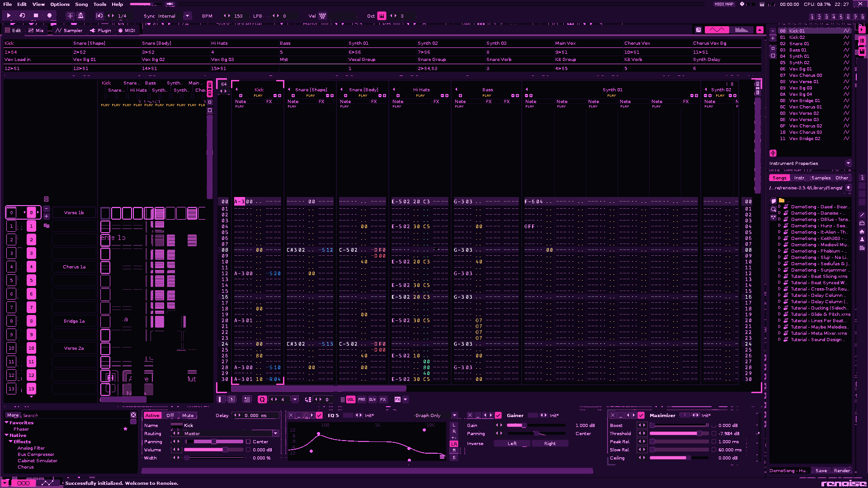Disable the EQ 5 device checkbox
868x488 pixels.
click(319, 415)
